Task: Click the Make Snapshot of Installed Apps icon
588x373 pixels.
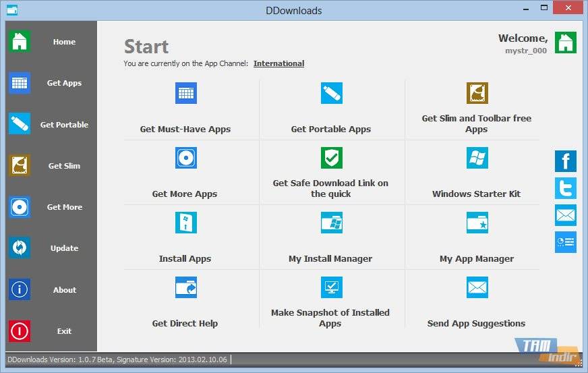Action: (x=331, y=287)
